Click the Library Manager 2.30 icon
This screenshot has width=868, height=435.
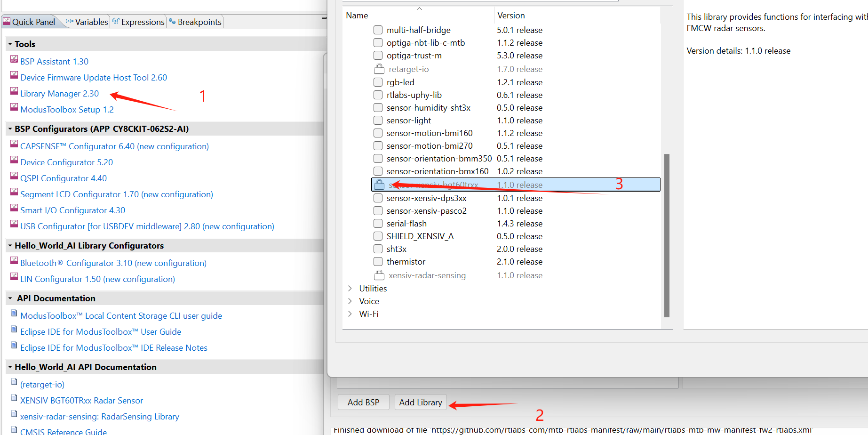point(14,92)
